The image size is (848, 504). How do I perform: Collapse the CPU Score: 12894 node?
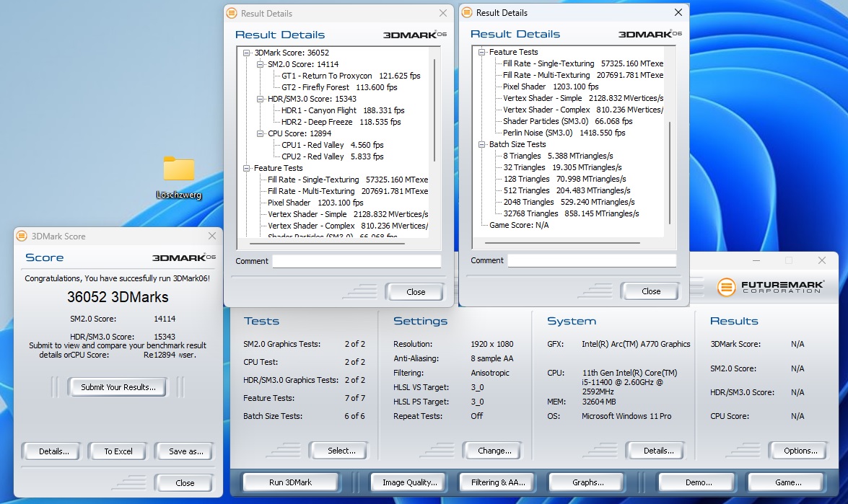(260, 133)
